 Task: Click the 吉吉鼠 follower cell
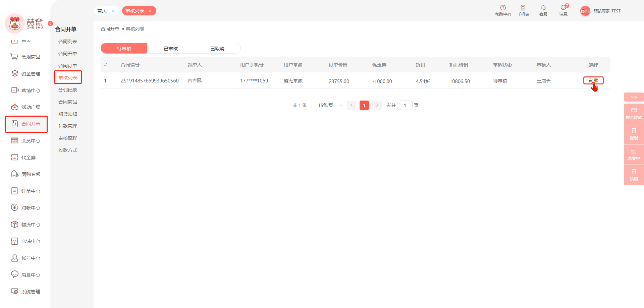pos(195,81)
